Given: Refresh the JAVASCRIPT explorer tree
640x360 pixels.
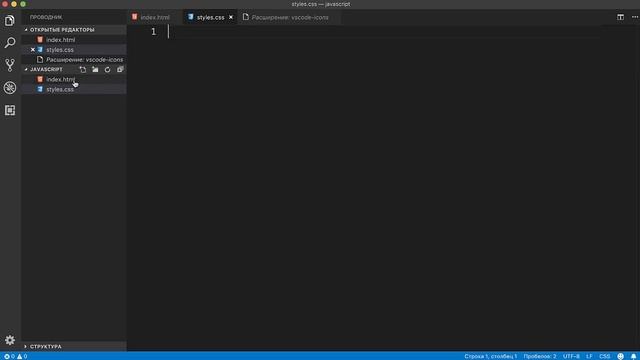Looking at the screenshot, I should pyautogui.click(x=107, y=69).
